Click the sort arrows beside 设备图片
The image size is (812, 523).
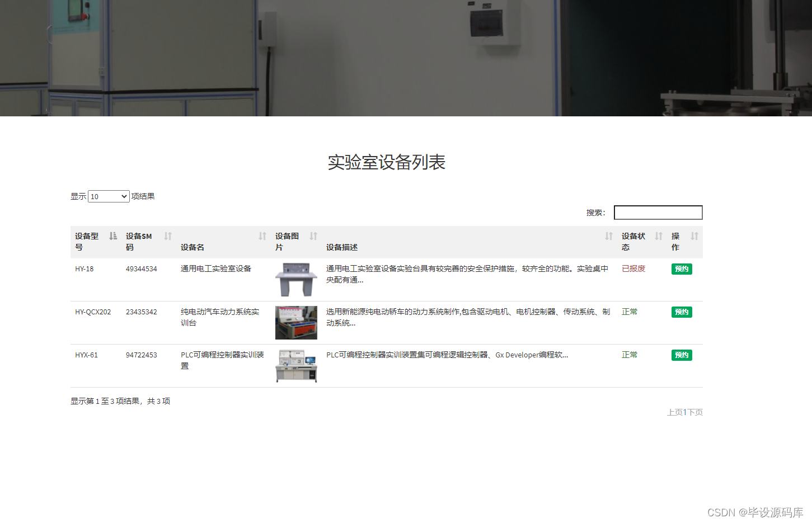[312, 236]
